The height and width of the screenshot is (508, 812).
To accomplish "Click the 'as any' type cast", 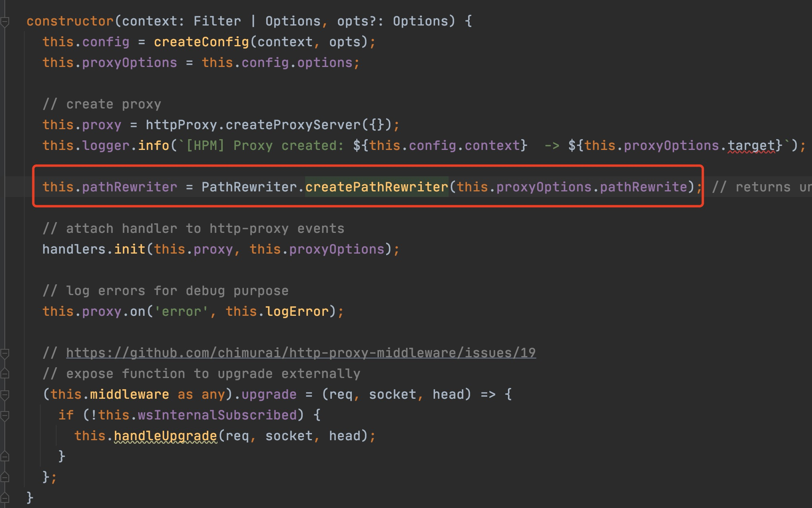I will coord(201,394).
